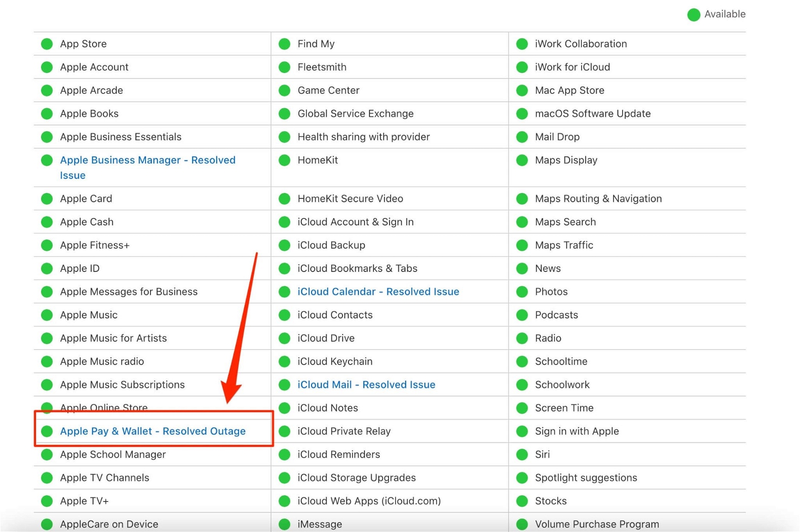Click the Apple Business Essentials entry
The height and width of the screenshot is (532, 800).
pos(120,136)
